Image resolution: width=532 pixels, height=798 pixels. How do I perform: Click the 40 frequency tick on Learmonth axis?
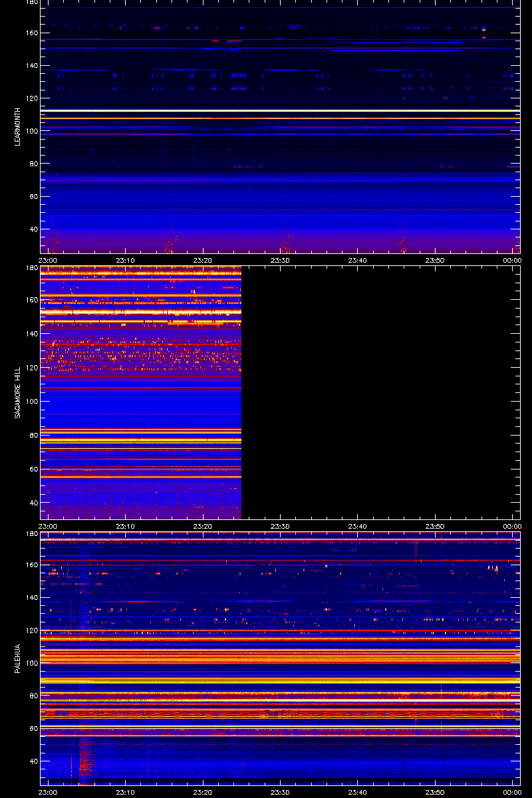tap(34, 229)
